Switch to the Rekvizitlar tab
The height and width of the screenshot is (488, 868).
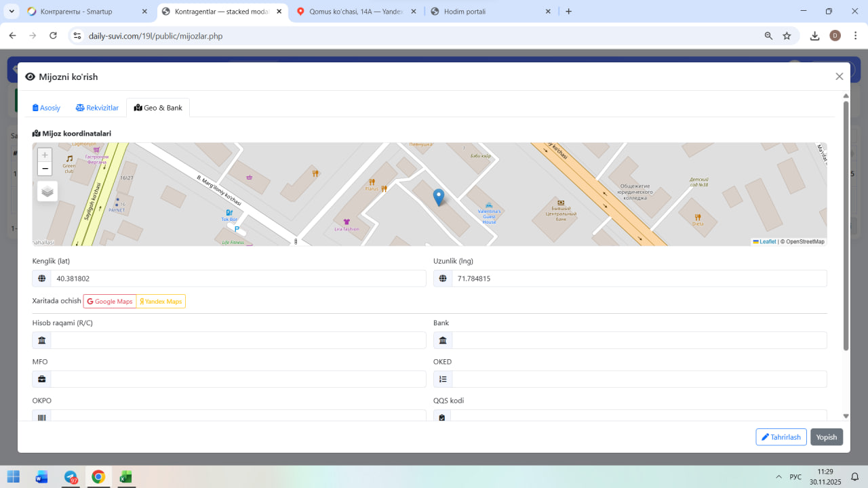click(97, 108)
